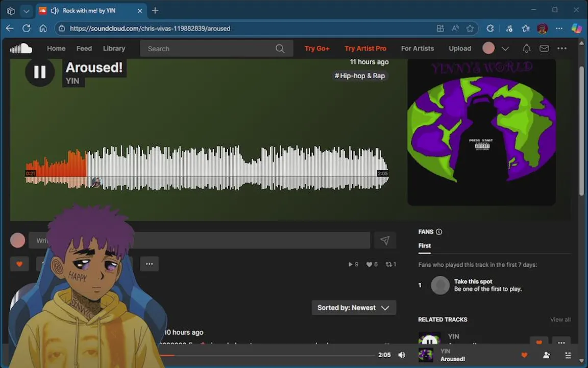Open the player bar track thumbnail

click(x=426, y=355)
